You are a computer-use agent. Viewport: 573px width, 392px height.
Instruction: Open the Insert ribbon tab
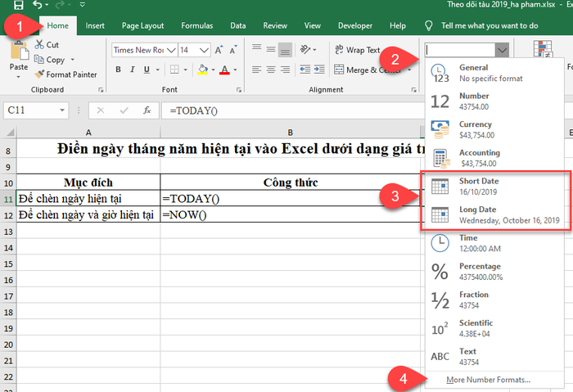(x=95, y=25)
